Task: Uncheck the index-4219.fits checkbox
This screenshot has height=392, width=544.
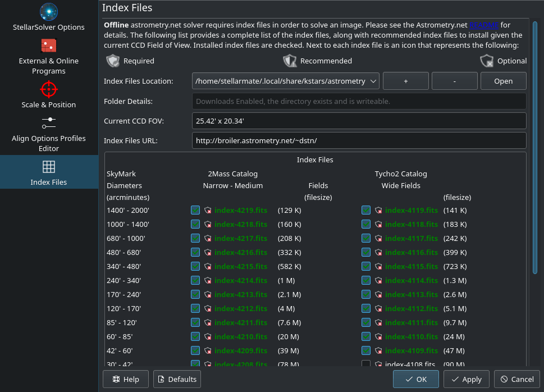Action: [x=195, y=210]
